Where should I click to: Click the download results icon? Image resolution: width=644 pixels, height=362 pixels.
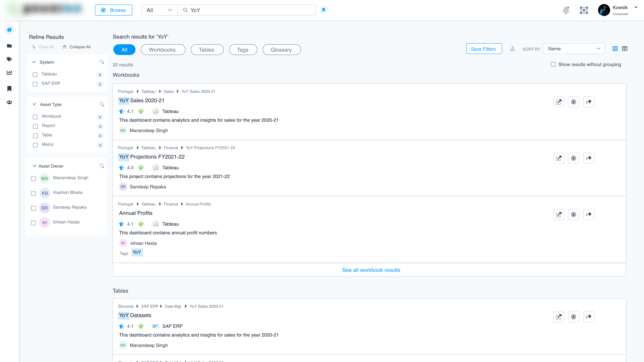pyautogui.click(x=512, y=49)
